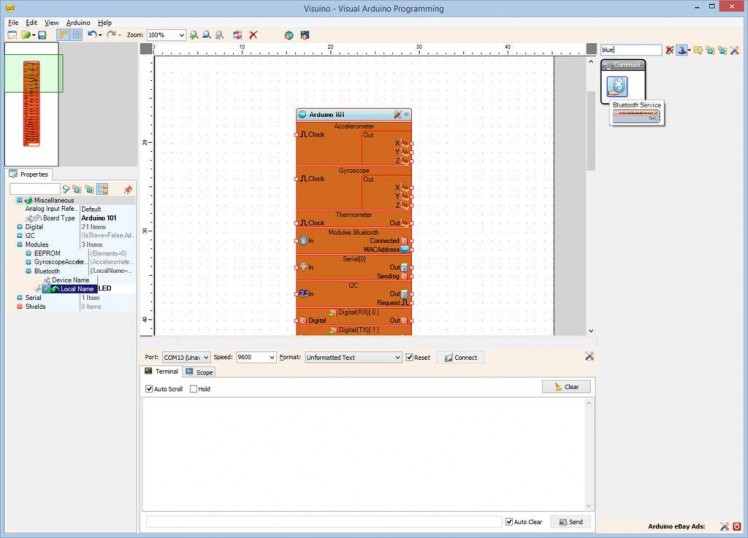Screen dimensions: 748x538
Task: Click the Zoom In magnifier icon
Action: [194, 35]
